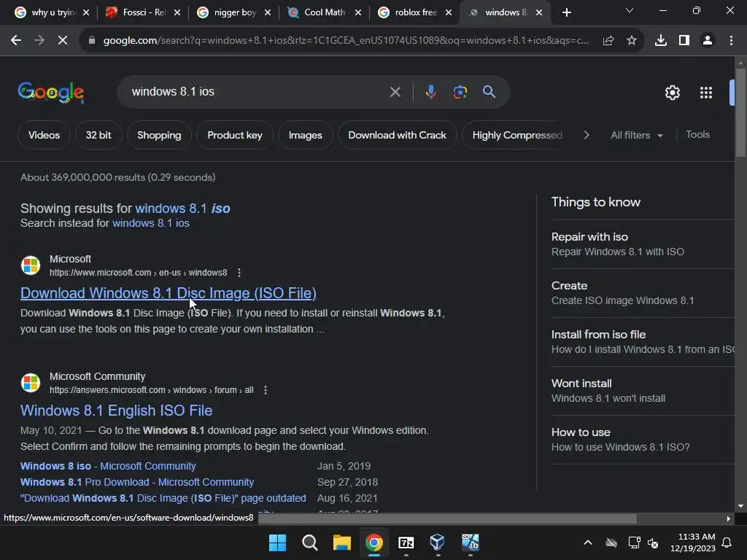Search instead for 'windows 8.1 ios'
Screen dimensions: 747x560
[150, 223]
